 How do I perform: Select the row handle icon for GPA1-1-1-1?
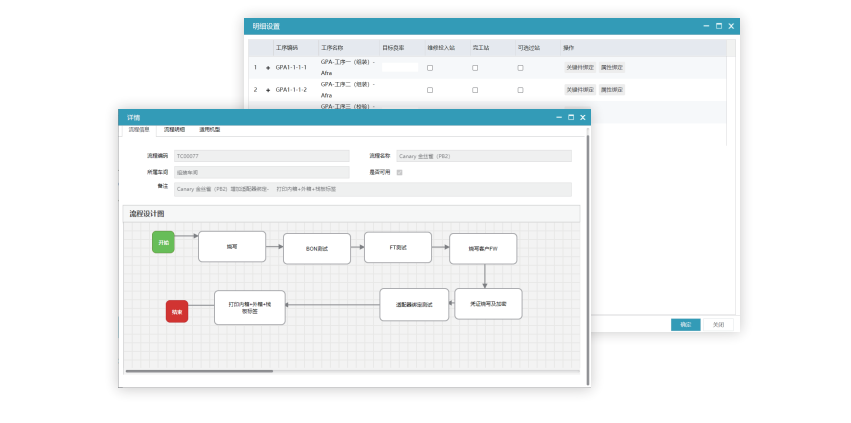pyautogui.click(x=268, y=68)
